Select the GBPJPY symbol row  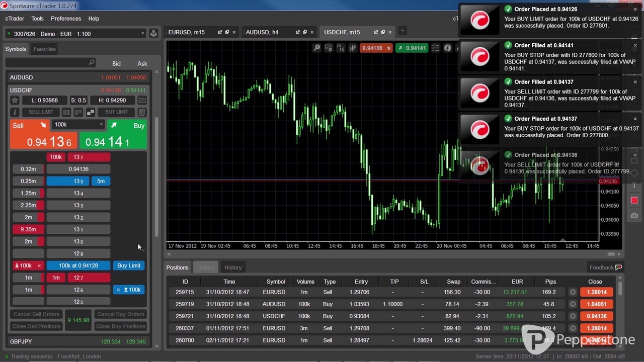click(x=78, y=341)
